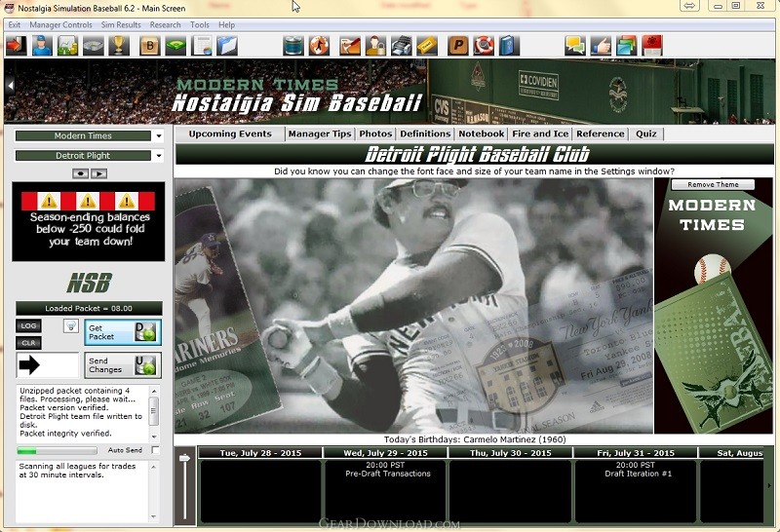Expand the Modern Times league dropdown

(x=159, y=135)
